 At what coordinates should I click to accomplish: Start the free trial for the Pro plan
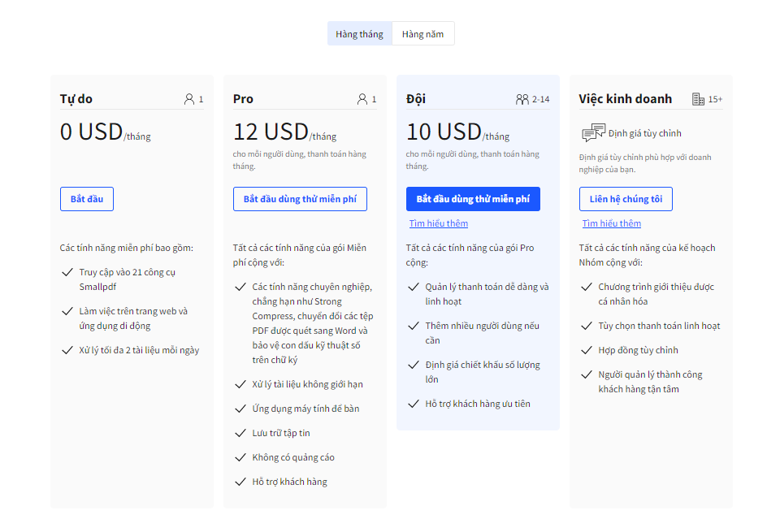click(300, 199)
